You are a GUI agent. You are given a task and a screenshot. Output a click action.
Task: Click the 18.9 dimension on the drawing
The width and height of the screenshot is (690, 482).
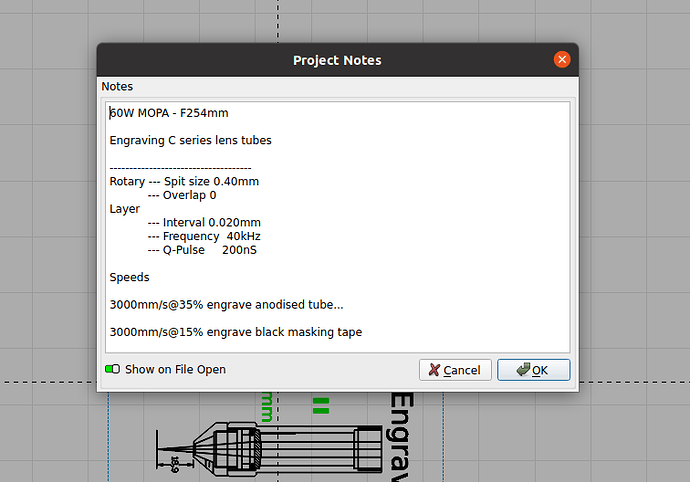tap(175, 464)
